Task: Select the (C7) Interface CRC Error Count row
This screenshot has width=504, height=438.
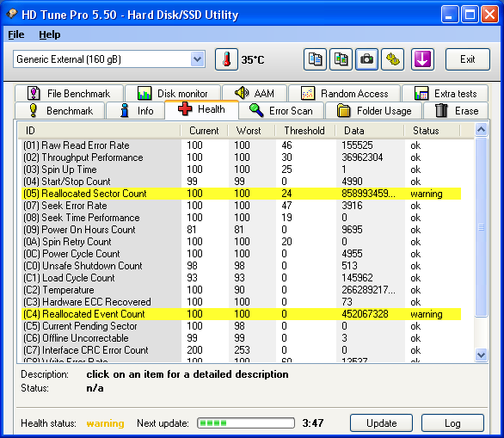Action: [x=242, y=350]
